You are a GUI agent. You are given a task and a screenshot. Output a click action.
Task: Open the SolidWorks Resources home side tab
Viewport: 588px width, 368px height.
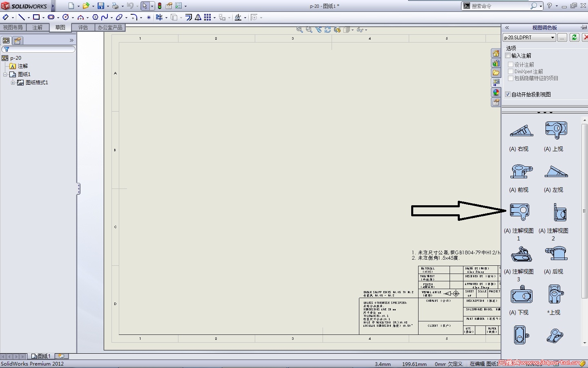[x=496, y=53]
